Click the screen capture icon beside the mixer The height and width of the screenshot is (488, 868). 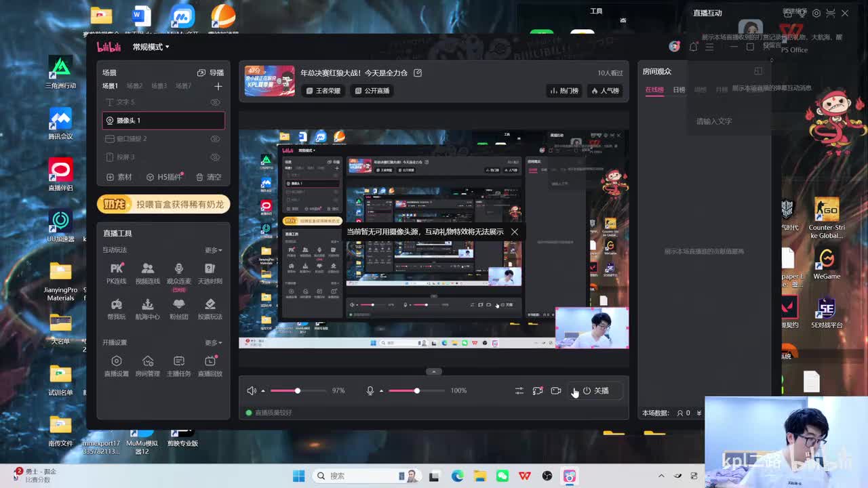(x=538, y=390)
